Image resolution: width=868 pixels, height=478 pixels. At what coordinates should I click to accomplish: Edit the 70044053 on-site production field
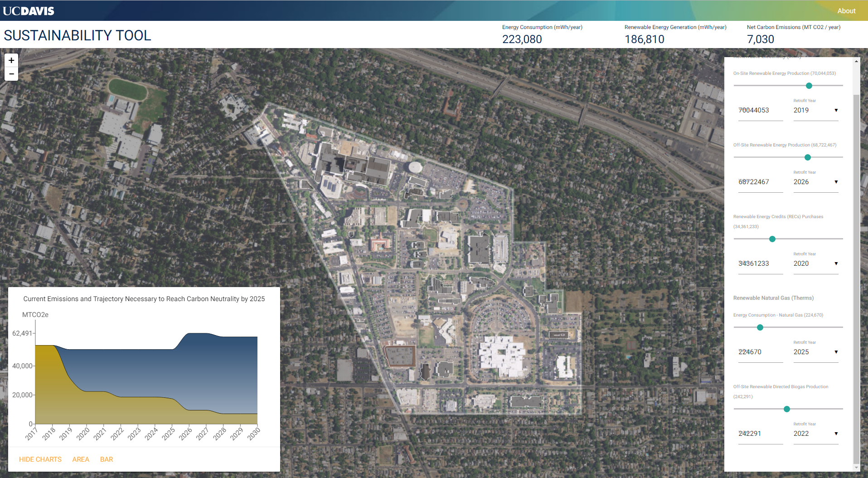(761, 111)
